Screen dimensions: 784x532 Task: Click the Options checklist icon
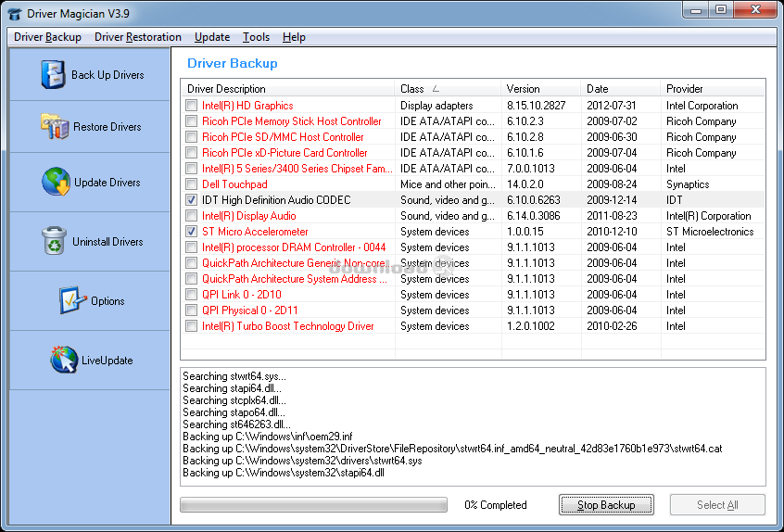(72, 300)
